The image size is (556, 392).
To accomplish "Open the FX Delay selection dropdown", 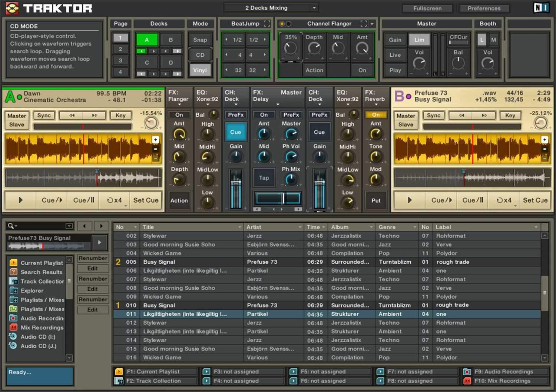I will pos(278,104).
